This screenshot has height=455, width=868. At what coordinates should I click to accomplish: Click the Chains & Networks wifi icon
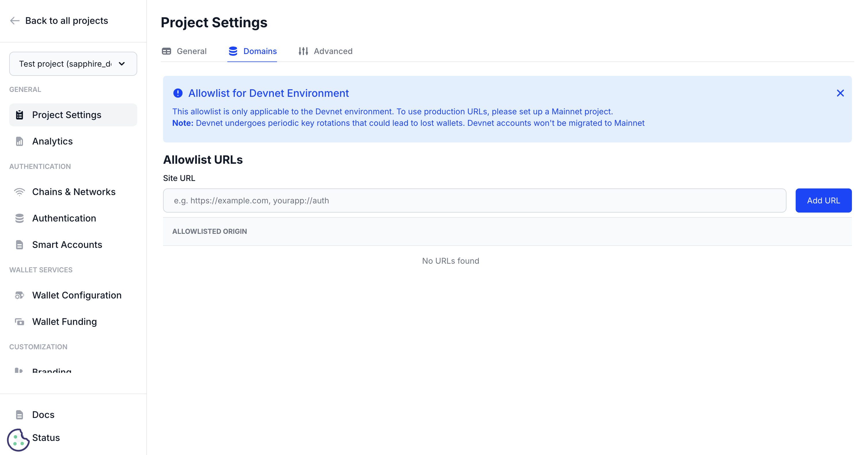tap(19, 192)
